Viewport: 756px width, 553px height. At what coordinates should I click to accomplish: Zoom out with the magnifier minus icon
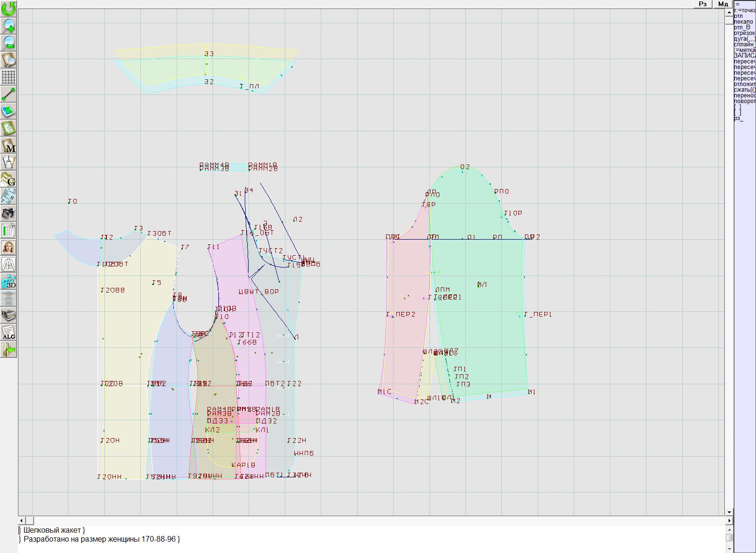click(x=9, y=43)
